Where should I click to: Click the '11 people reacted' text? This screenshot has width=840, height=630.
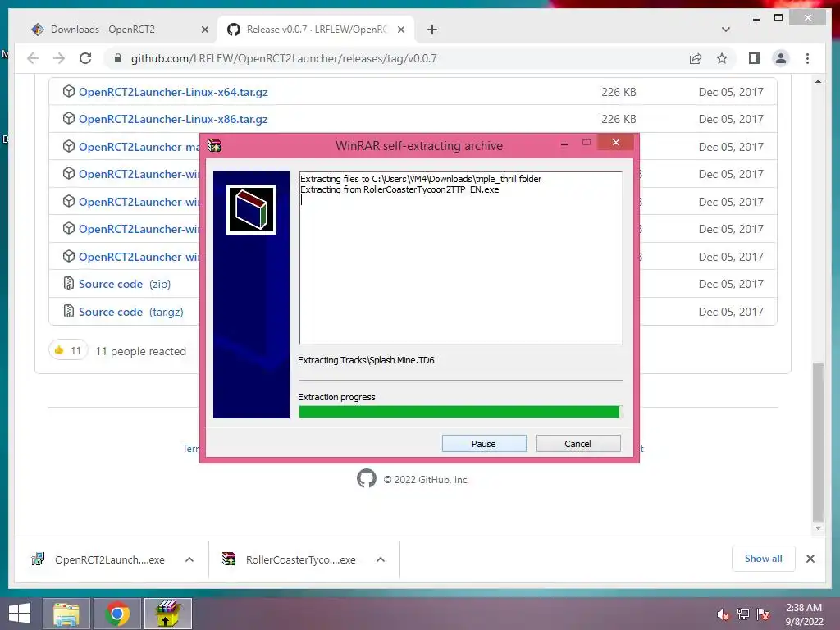tap(141, 351)
